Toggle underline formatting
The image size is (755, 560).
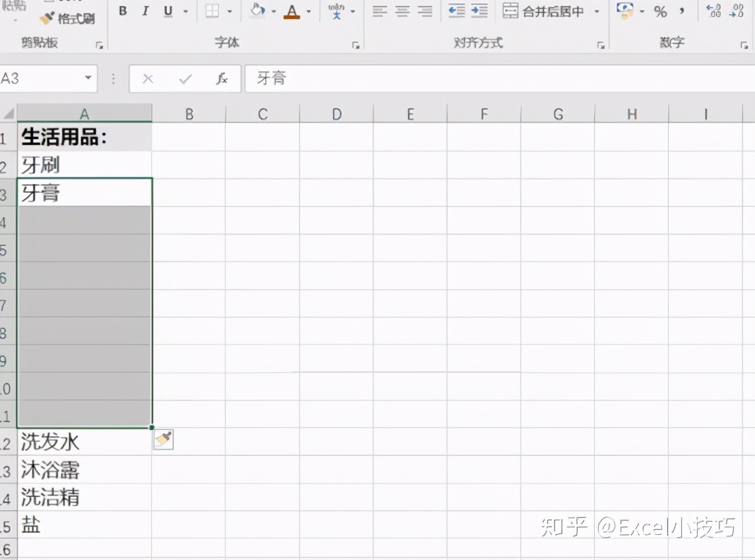[167, 11]
